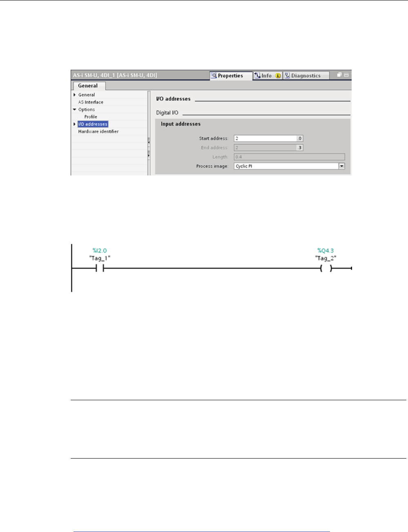The image size is (408, 532).
Task: Click the Length field
Action: click(289, 157)
